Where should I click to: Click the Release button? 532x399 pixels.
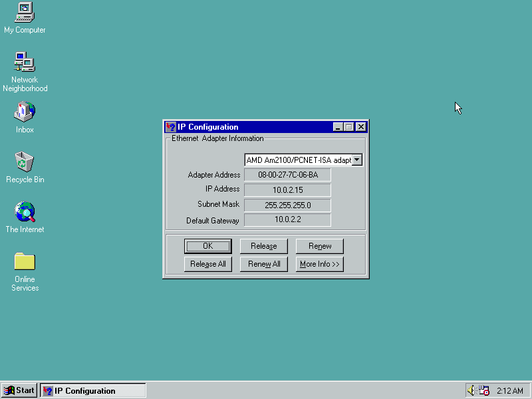click(x=263, y=246)
